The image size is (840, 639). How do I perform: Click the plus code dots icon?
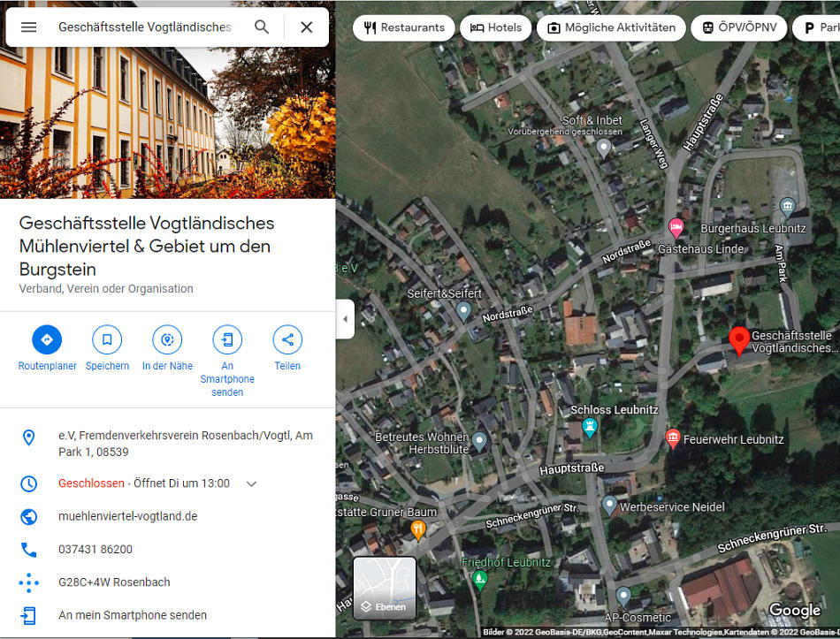[28, 582]
